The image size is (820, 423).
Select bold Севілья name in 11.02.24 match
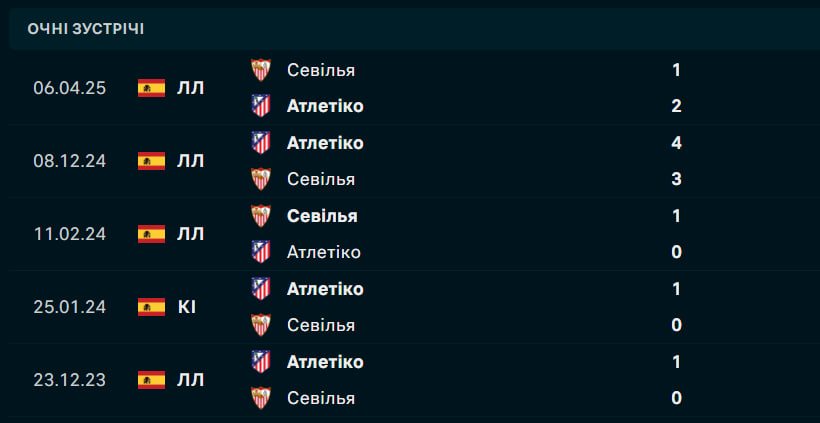pos(322,216)
